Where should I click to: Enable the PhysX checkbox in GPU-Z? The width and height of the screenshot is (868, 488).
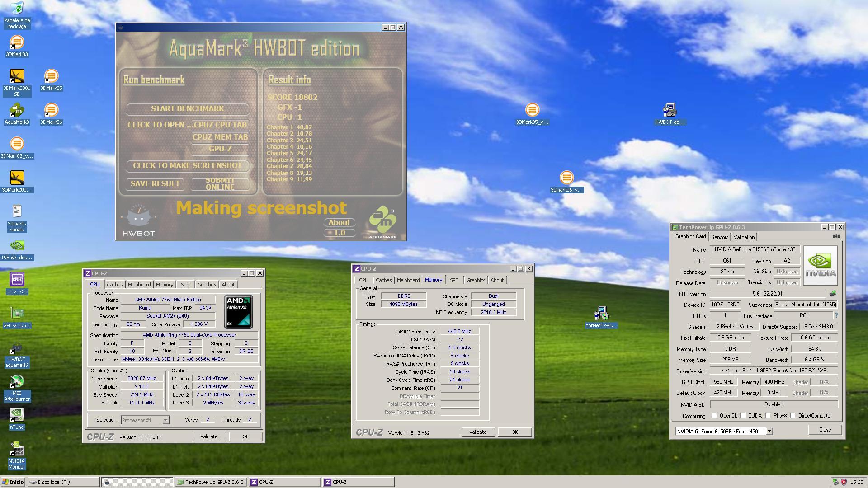[768, 416]
